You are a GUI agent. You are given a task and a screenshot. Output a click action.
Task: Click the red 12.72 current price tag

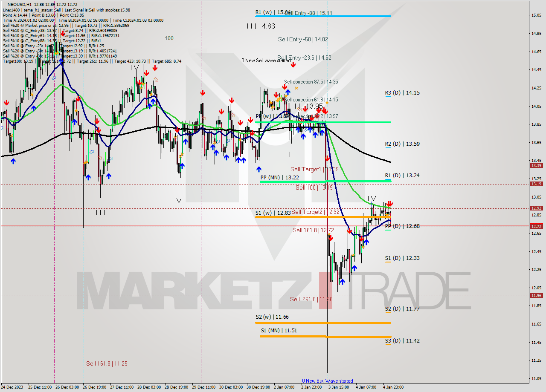point(536,226)
